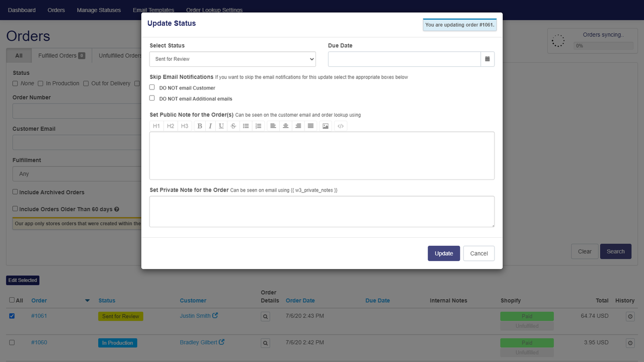Sort orders by Due Date column

tap(378, 301)
